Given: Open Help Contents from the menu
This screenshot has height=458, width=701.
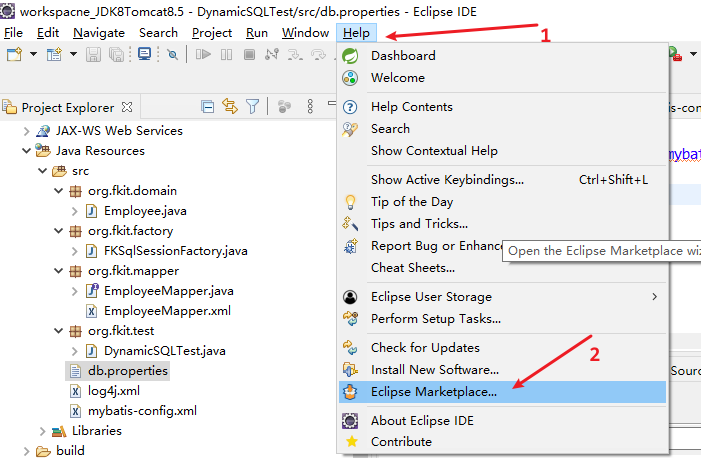Looking at the screenshot, I should (x=503, y=107).
